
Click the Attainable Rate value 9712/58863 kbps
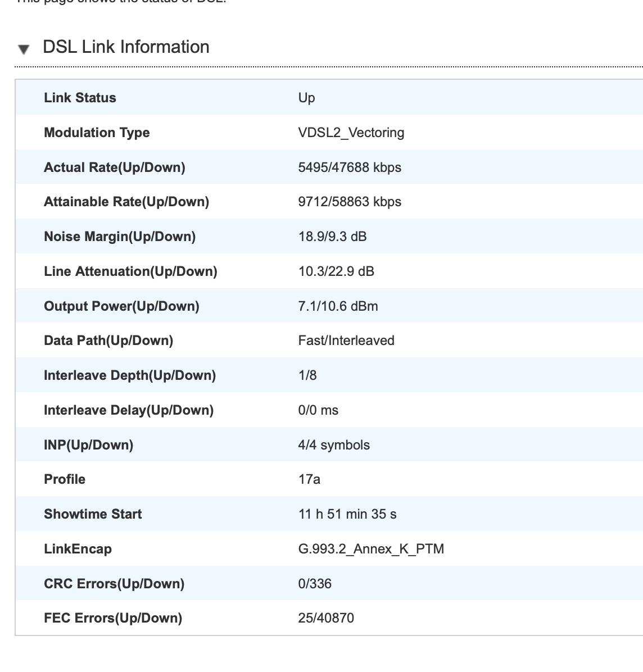tap(349, 202)
